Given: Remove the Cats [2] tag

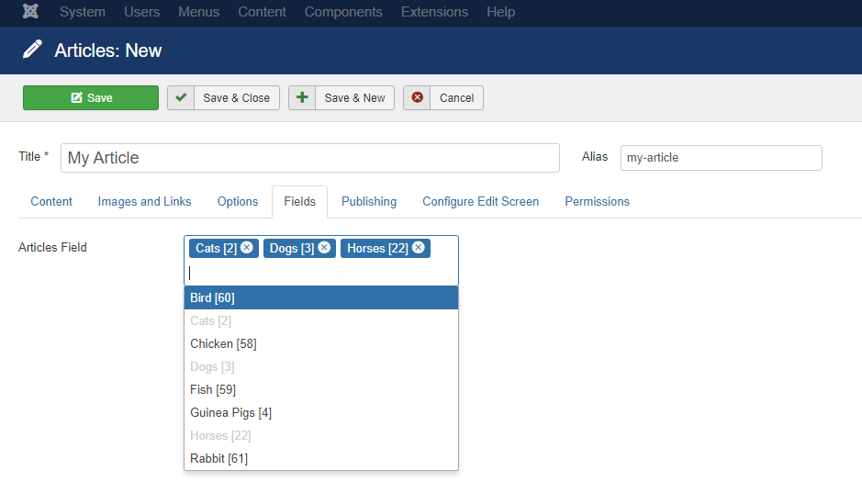Looking at the screenshot, I should coord(247,248).
